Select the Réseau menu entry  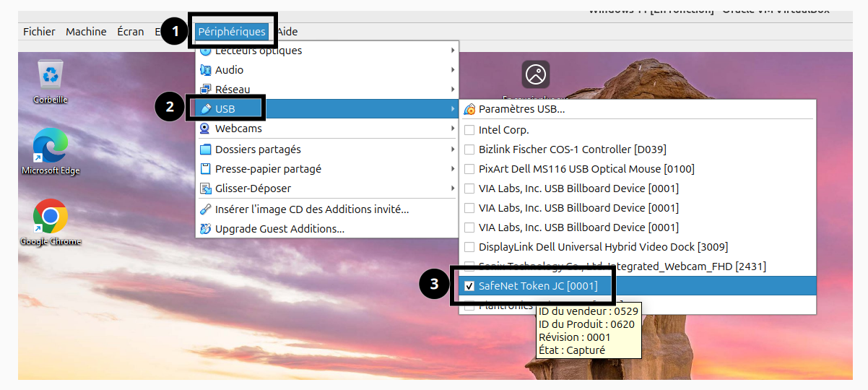pos(327,90)
